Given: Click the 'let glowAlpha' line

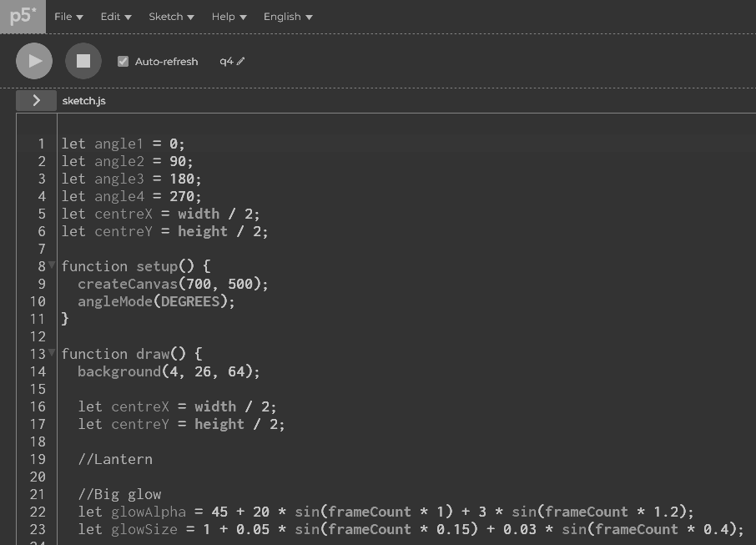Looking at the screenshot, I should pyautogui.click(x=386, y=512).
